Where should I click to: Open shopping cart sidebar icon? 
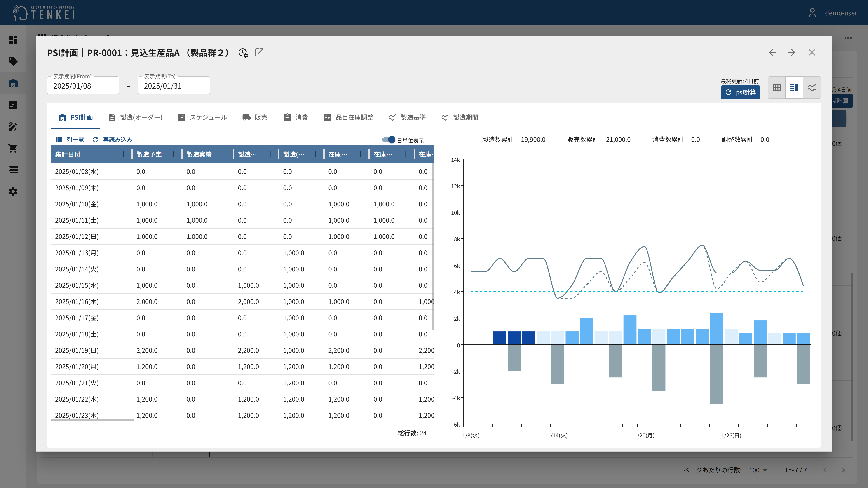13,148
